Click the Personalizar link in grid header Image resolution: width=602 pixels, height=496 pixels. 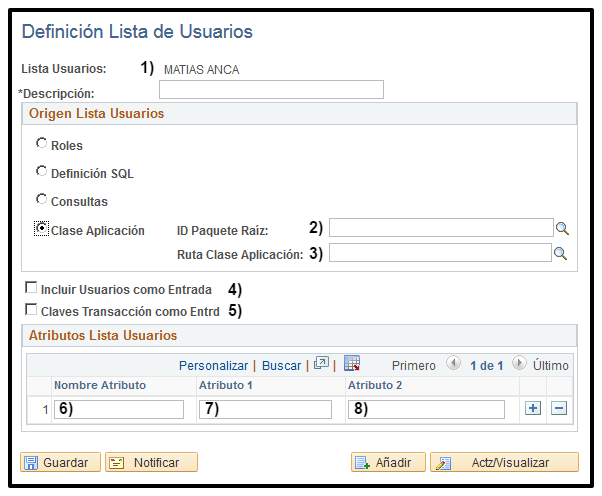click(x=213, y=366)
